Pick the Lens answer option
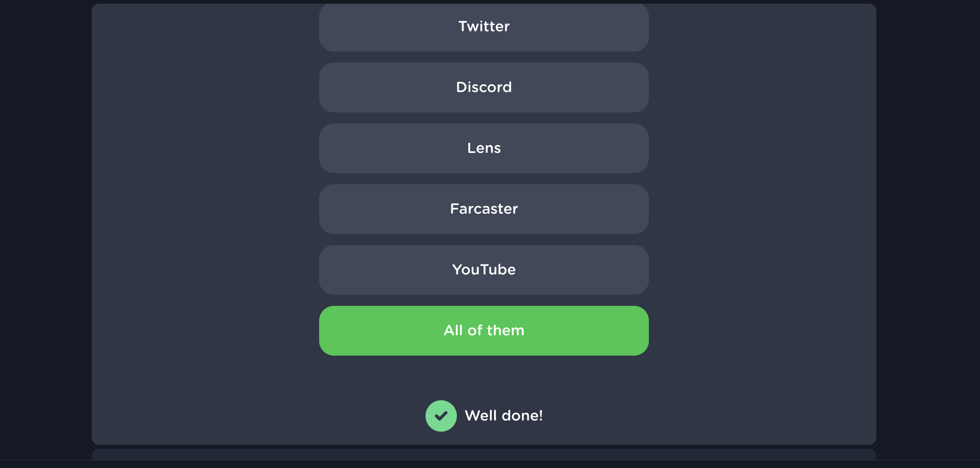The width and height of the screenshot is (980, 468). click(484, 148)
